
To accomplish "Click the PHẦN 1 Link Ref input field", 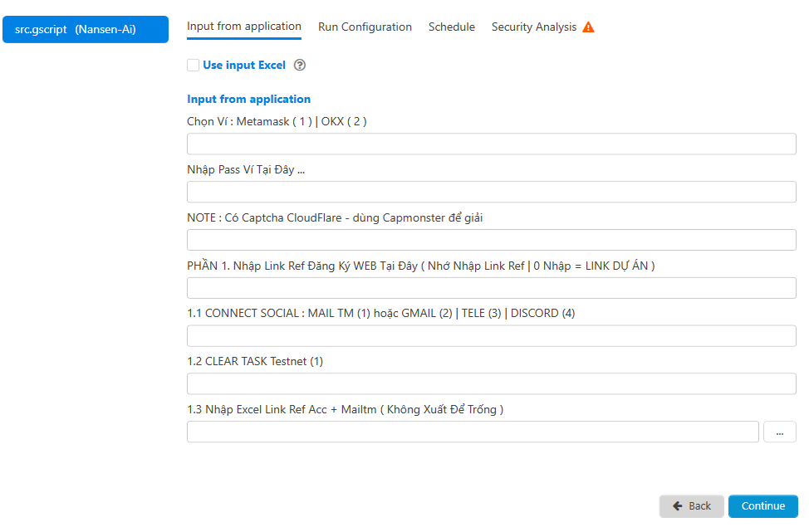I will (x=491, y=288).
